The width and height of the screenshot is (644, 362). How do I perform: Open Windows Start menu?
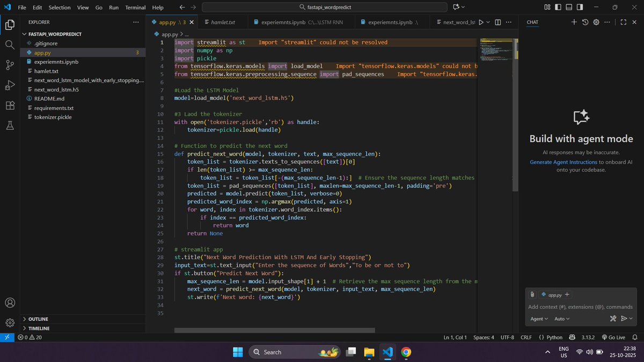tap(237, 352)
